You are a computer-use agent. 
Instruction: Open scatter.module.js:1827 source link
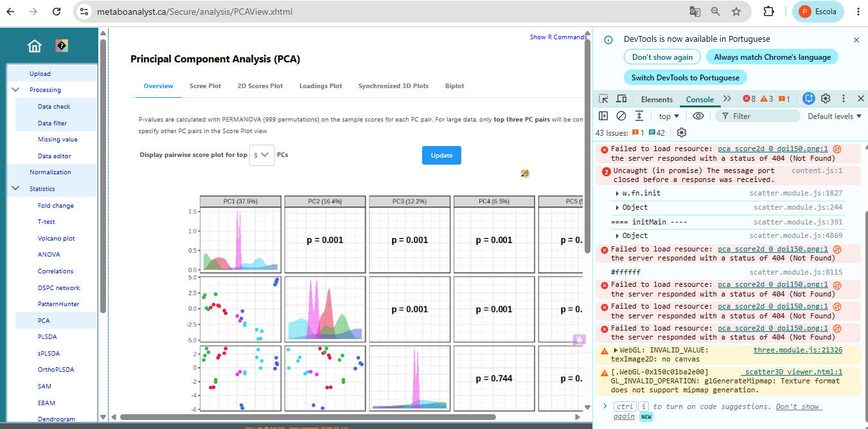coord(795,193)
